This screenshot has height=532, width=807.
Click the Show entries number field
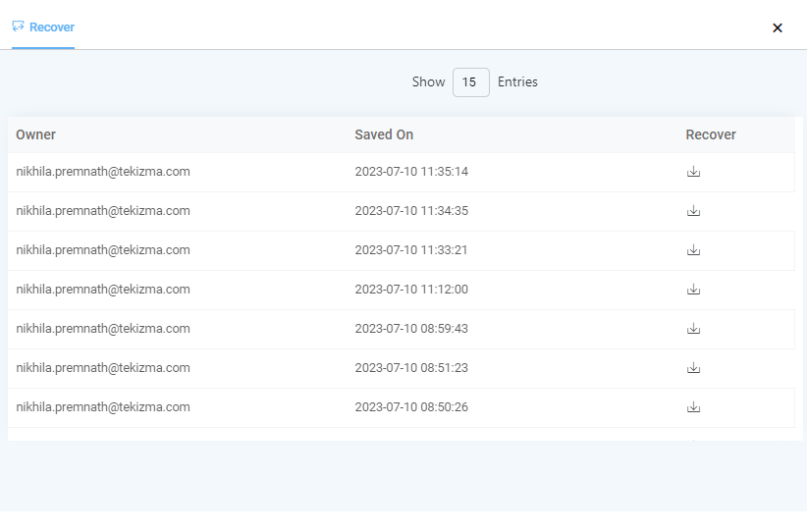click(x=470, y=82)
